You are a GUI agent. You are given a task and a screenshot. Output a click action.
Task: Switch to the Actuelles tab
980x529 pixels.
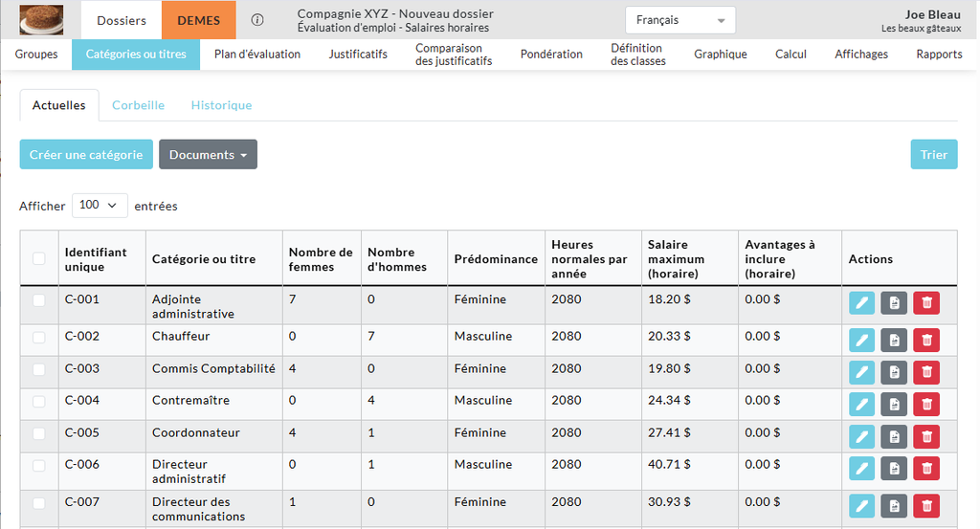[58, 105]
